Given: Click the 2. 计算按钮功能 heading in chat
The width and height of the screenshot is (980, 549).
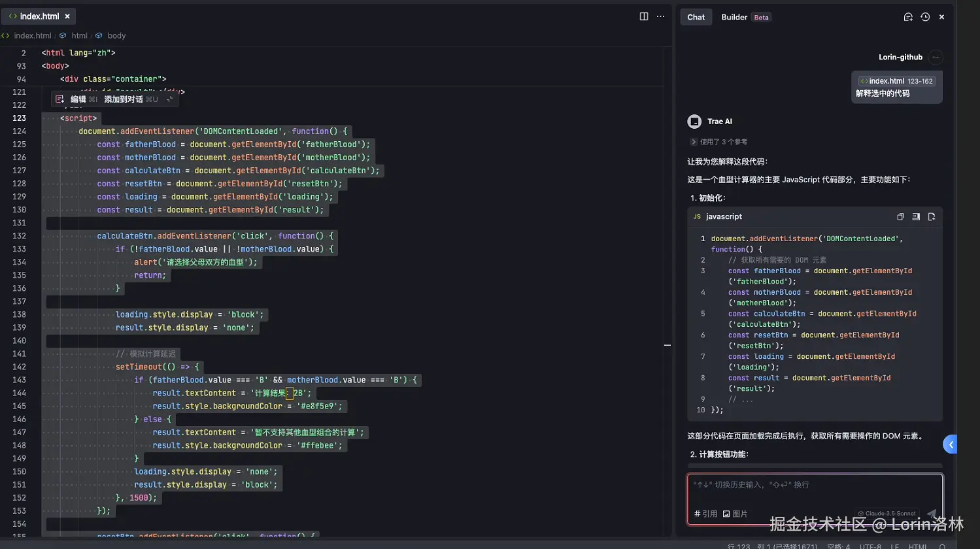Looking at the screenshot, I should pos(719,454).
